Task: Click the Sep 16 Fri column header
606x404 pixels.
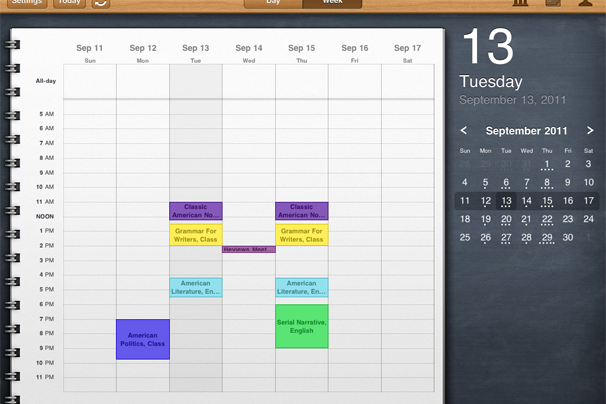Action: click(x=354, y=50)
